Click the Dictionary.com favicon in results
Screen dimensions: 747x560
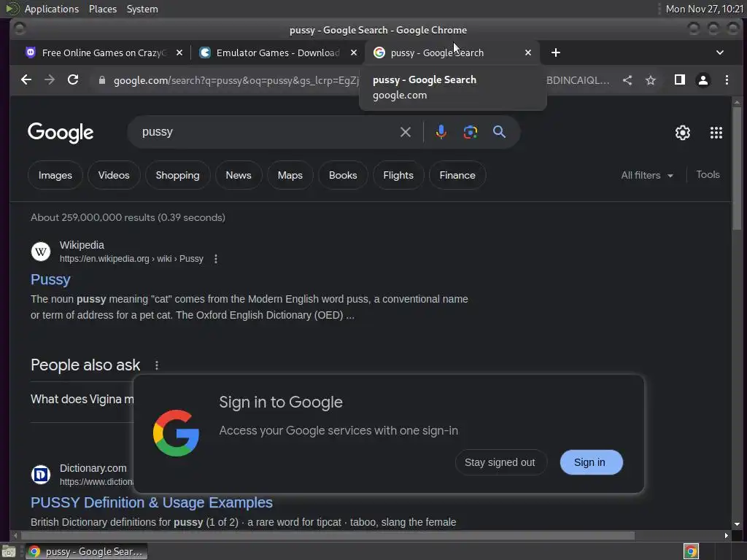pos(41,475)
